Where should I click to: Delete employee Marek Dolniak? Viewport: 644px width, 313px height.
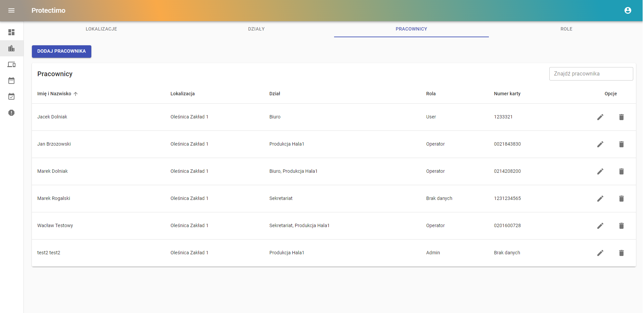[x=621, y=171]
